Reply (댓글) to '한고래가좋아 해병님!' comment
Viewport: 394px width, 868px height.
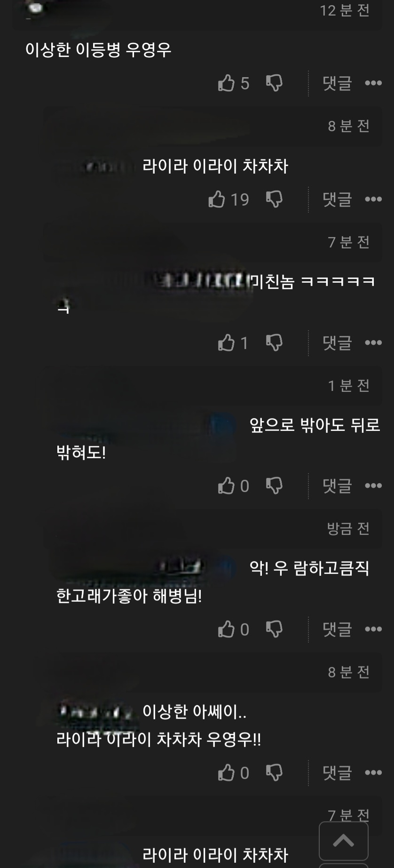click(337, 629)
